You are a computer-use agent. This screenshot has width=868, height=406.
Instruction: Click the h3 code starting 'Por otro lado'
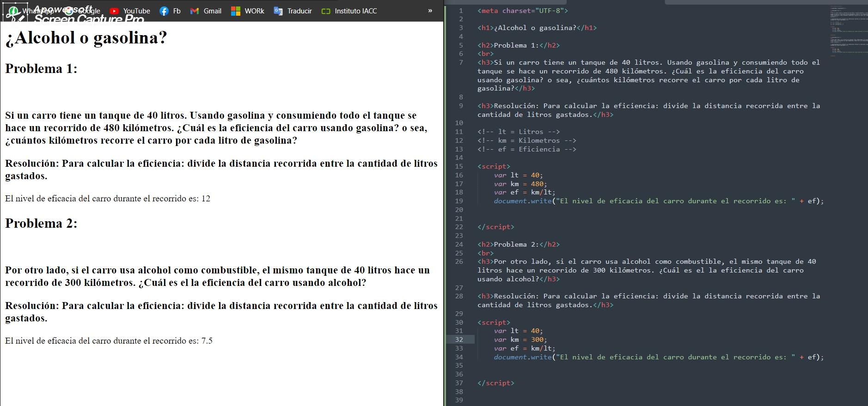647,270
